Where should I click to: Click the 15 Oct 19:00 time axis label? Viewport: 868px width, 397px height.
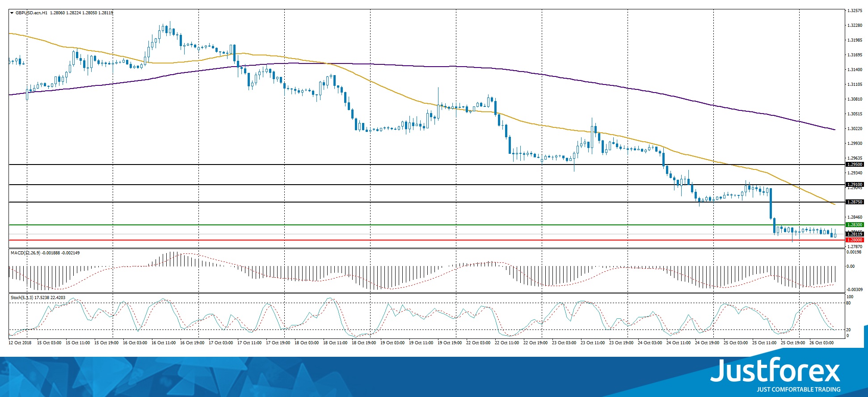point(106,343)
